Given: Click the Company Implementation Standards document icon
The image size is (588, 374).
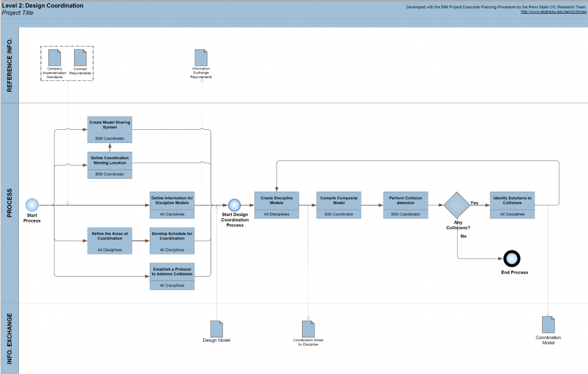Looking at the screenshot, I should point(55,57).
